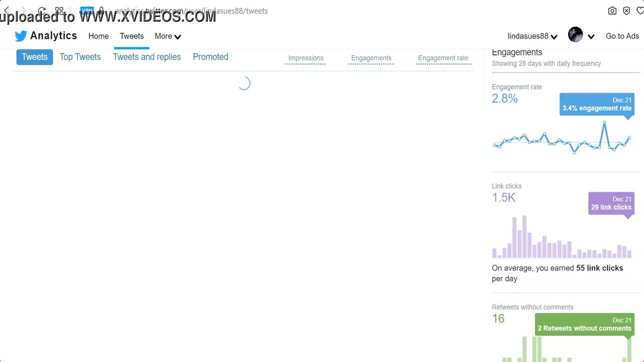Take a snapshot with the camera icon

(612, 11)
